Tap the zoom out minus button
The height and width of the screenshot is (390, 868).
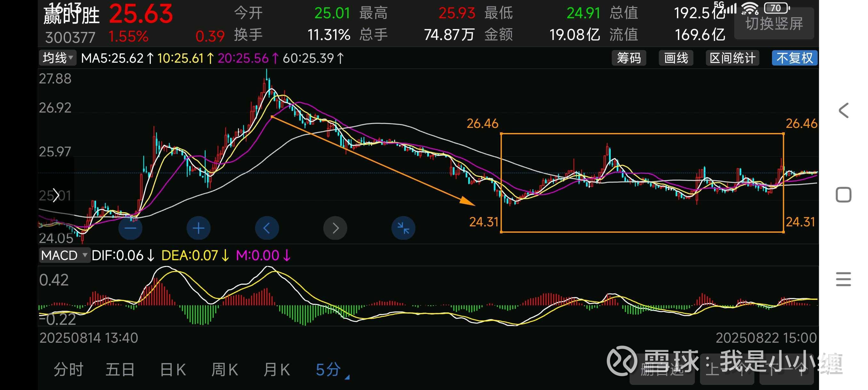coord(130,228)
